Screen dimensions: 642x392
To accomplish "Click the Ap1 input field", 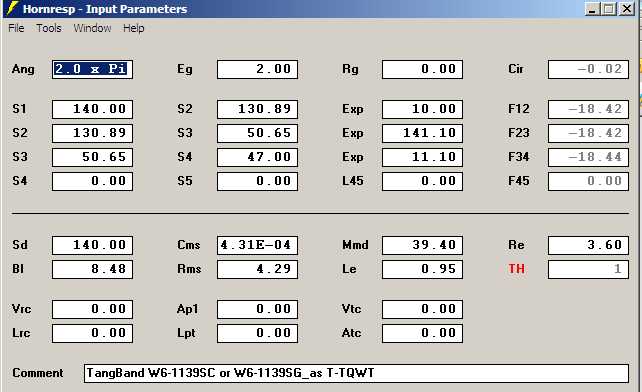I will 257,309.
